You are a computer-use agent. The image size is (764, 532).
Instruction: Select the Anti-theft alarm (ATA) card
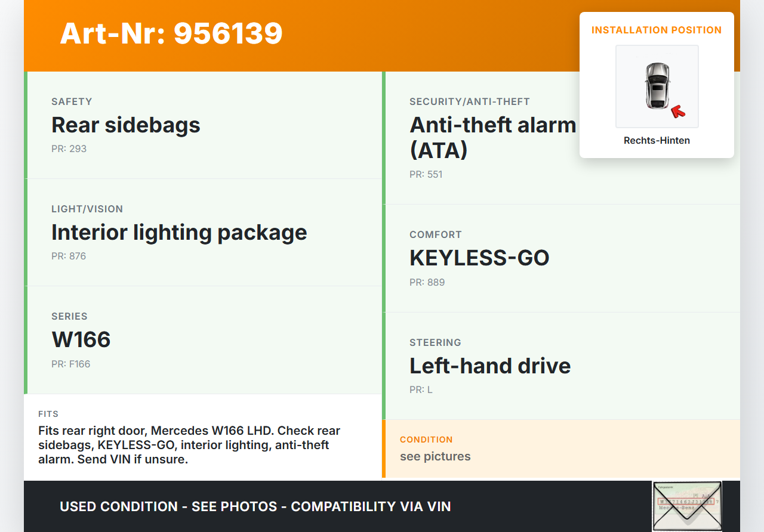tap(493, 137)
